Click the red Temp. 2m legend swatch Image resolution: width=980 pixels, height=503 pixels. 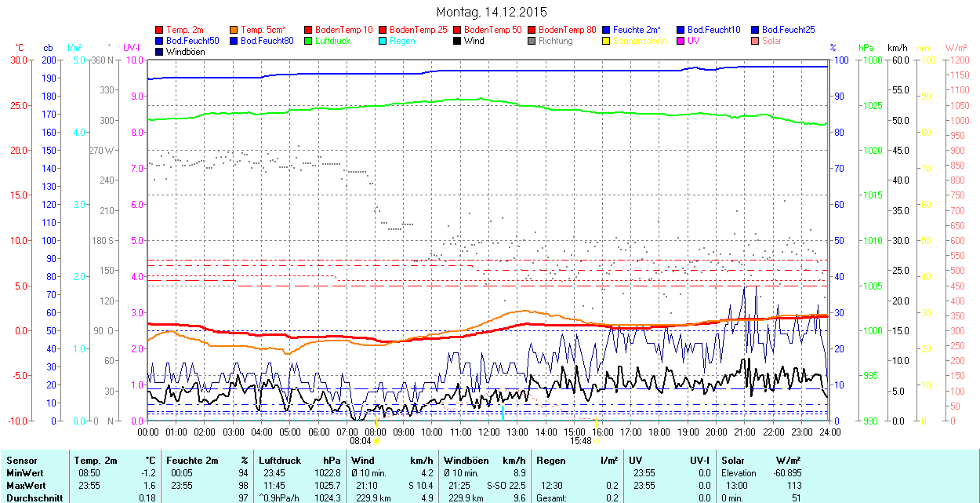click(x=160, y=30)
